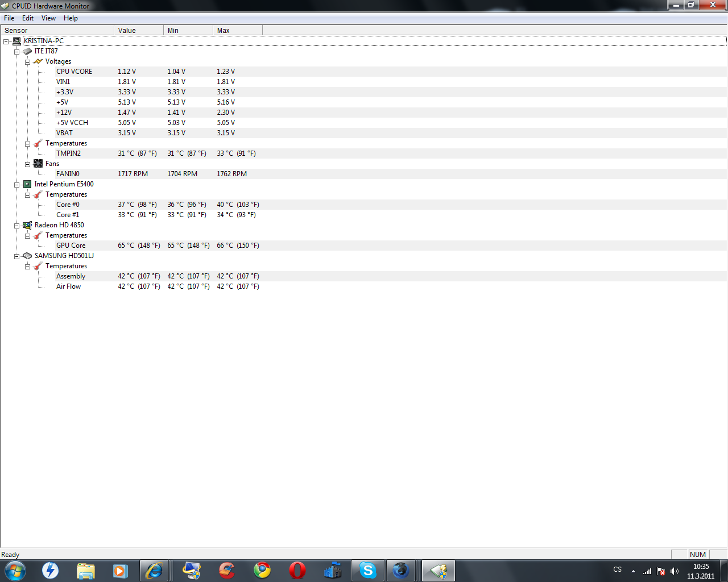The height and width of the screenshot is (582, 728).
Task: Collapse the Temperatures group under Radeon HD 4850
Action: point(28,236)
